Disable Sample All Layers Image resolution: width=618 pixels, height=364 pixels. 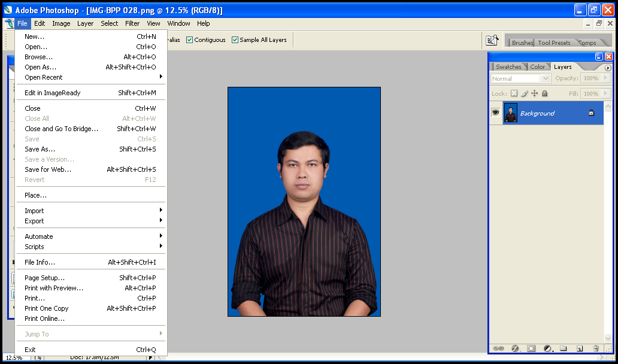pos(236,40)
